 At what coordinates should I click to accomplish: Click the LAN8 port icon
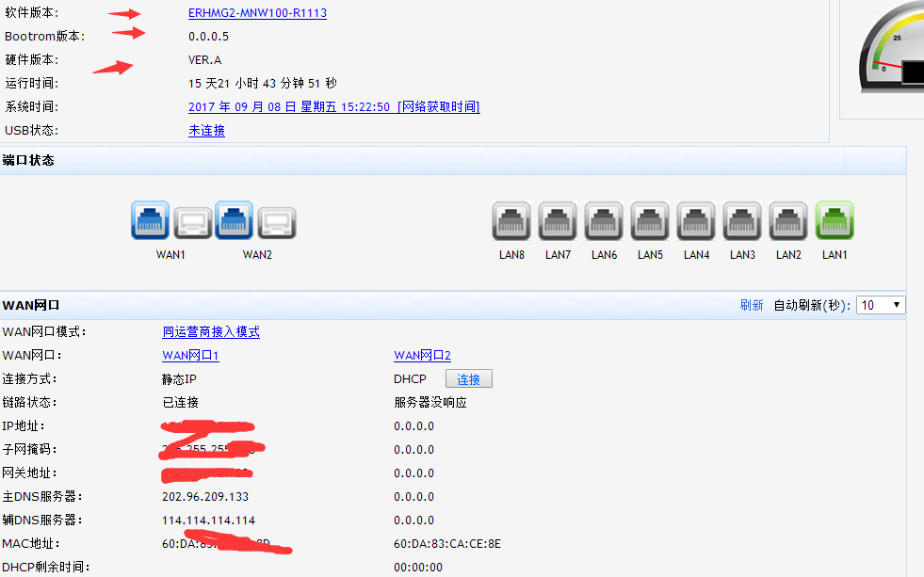[511, 221]
